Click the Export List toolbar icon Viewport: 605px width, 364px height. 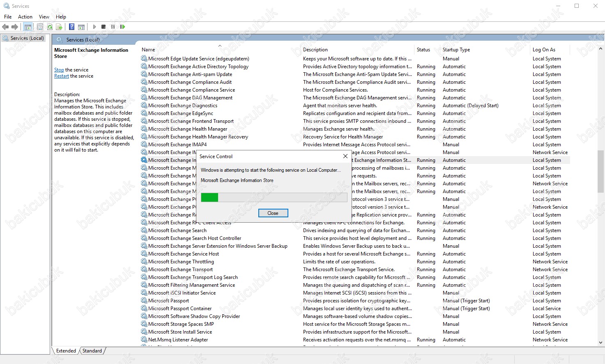(59, 27)
